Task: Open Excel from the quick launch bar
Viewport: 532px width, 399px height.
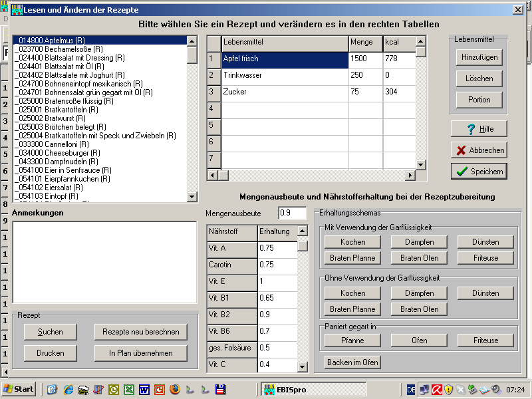Action: (x=128, y=389)
